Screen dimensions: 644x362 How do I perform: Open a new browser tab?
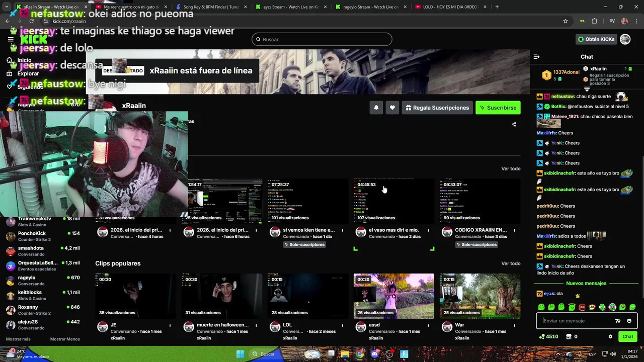(497, 7)
